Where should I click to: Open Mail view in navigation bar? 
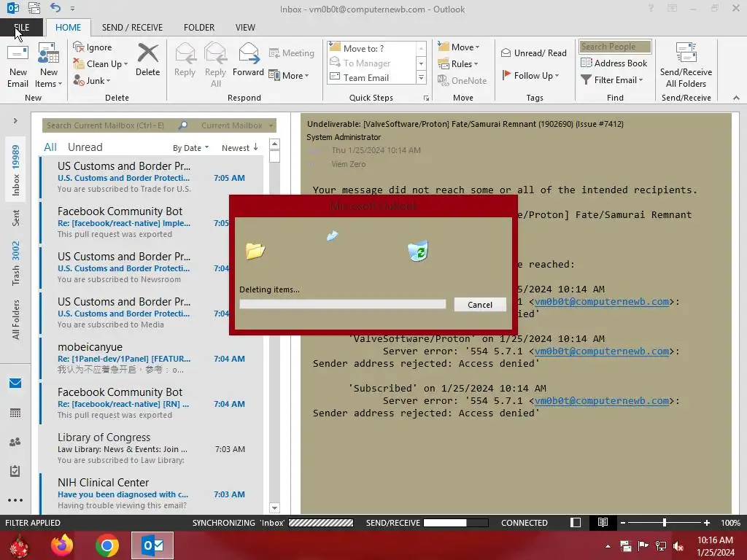[15, 383]
